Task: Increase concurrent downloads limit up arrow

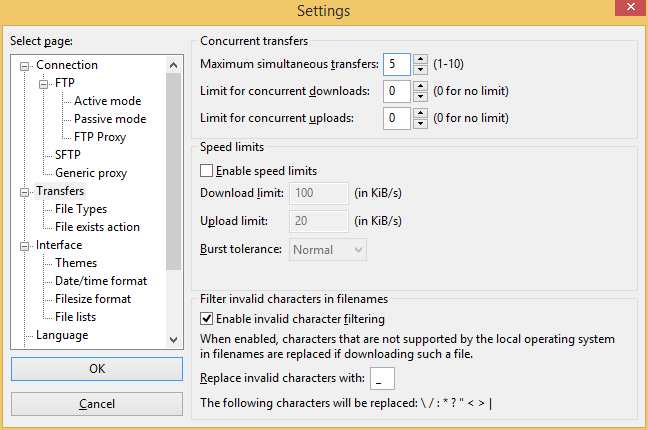Action: click(x=420, y=86)
